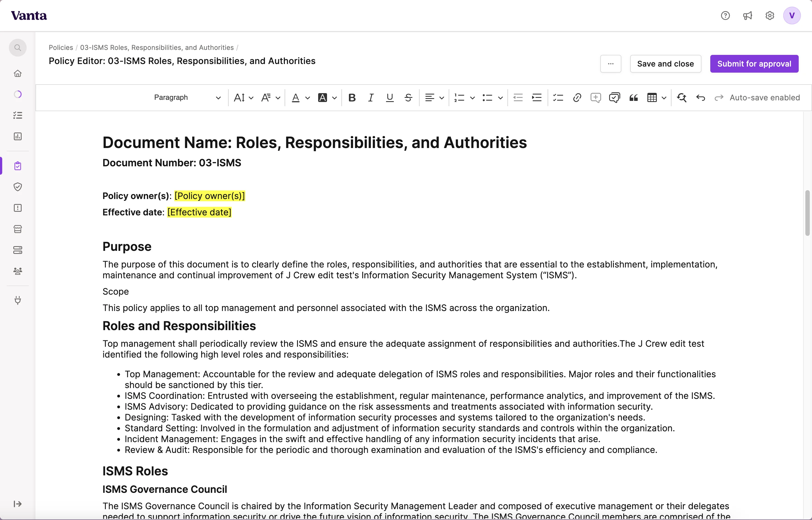Click the document vertical scrollbar thumb

807,213
